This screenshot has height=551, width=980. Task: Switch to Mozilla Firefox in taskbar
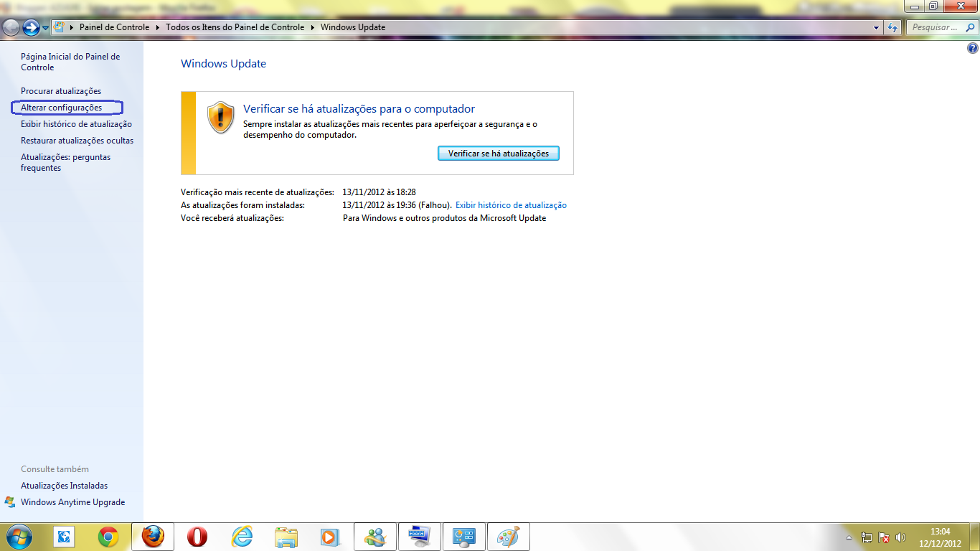click(x=153, y=537)
